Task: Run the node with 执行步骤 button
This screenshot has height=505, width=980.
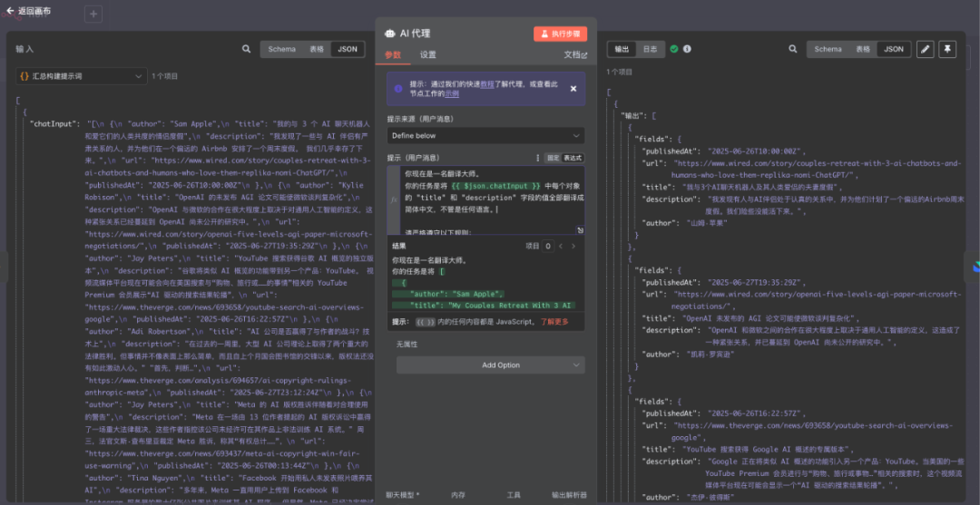Action: (560, 34)
